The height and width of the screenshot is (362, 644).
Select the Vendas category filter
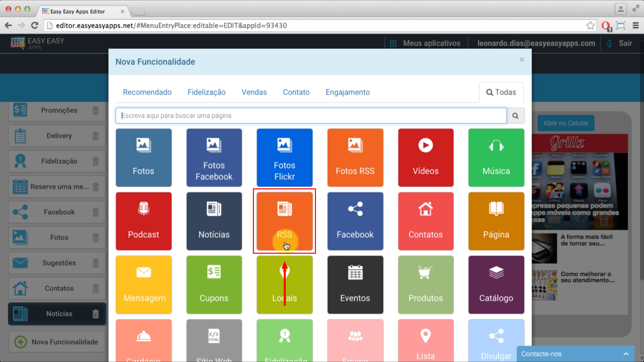[x=254, y=92]
